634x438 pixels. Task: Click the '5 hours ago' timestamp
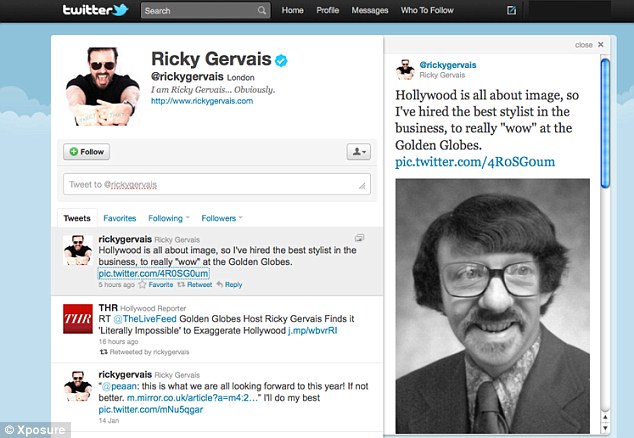coord(116,285)
